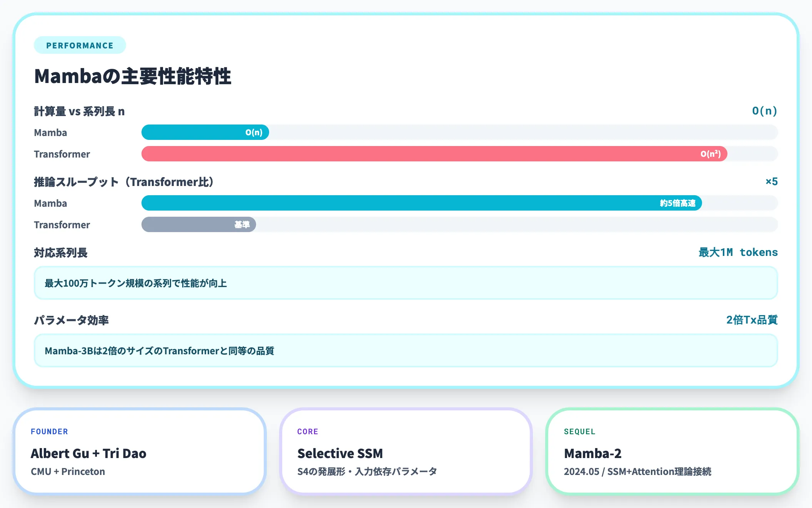Viewport: 812px width, 508px height.
Task: Open the CORE card Selective SSM
Action: pos(406,451)
